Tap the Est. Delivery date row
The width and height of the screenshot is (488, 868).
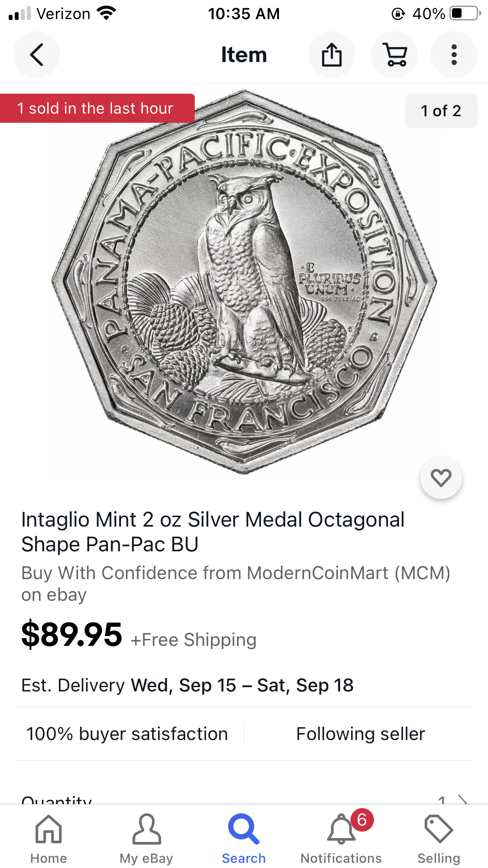(187, 685)
